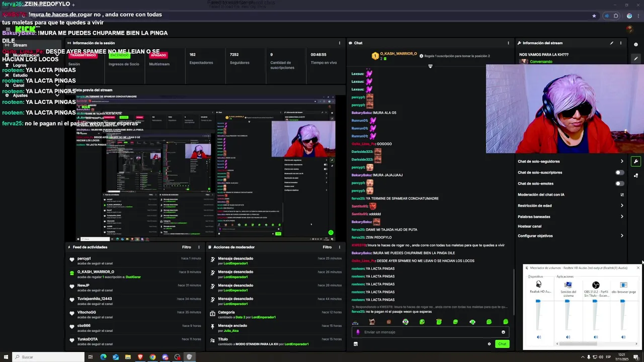644x362 pixels.
Task: Expand Restricción de edad options
Action: pos(622,206)
